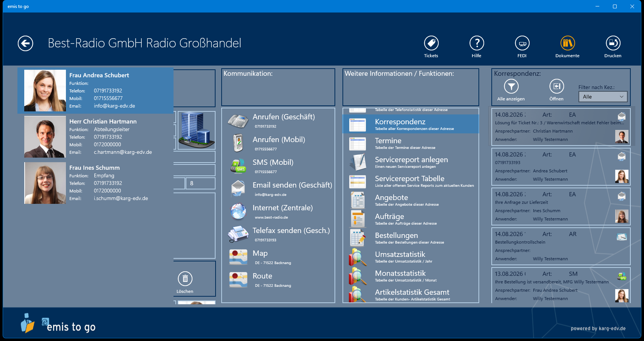Viewport: 644px width, 341px height.
Task: Click the Öffnen correspondence icon
Action: coord(556,90)
